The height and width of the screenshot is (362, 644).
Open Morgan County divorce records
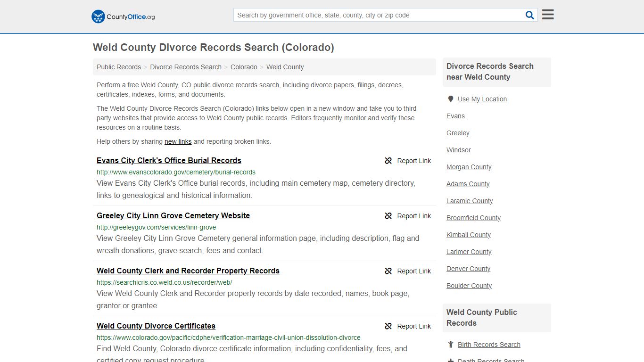pyautogui.click(x=469, y=167)
